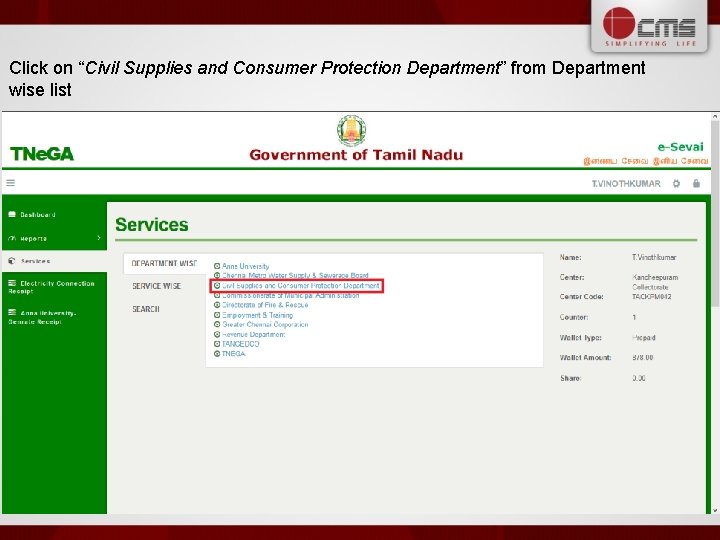Click the Center Code value TACKPM042

pyautogui.click(x=652, y=297)
